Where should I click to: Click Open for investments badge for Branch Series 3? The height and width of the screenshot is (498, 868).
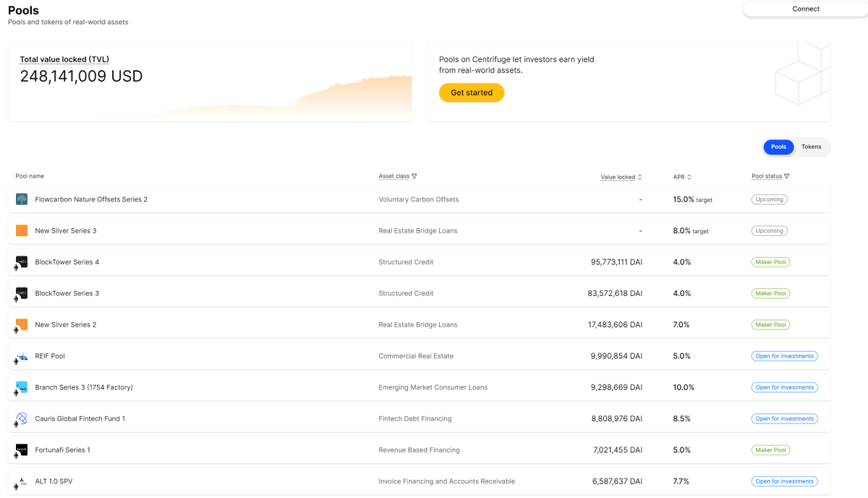coord(785,387)
